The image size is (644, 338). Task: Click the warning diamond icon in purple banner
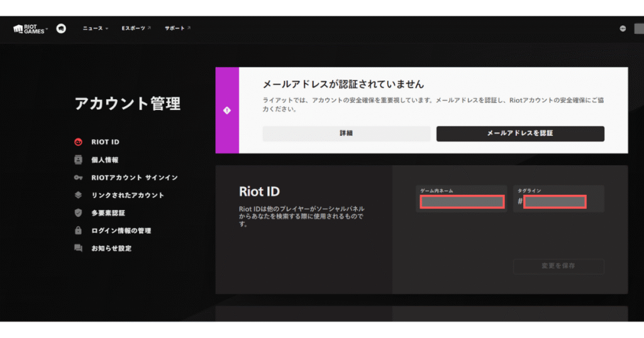pyautogui.click(x=226, y=111)
